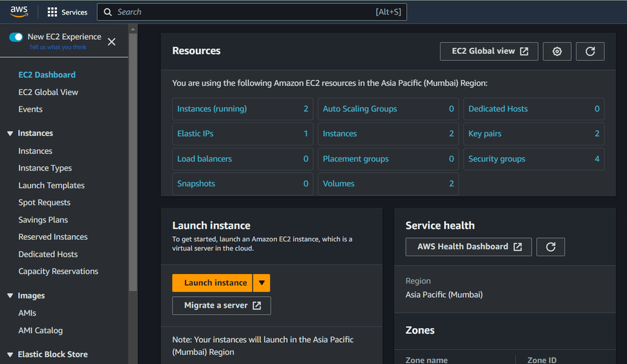
Task: Refresh the Resources panel
Action: (590, 51)
